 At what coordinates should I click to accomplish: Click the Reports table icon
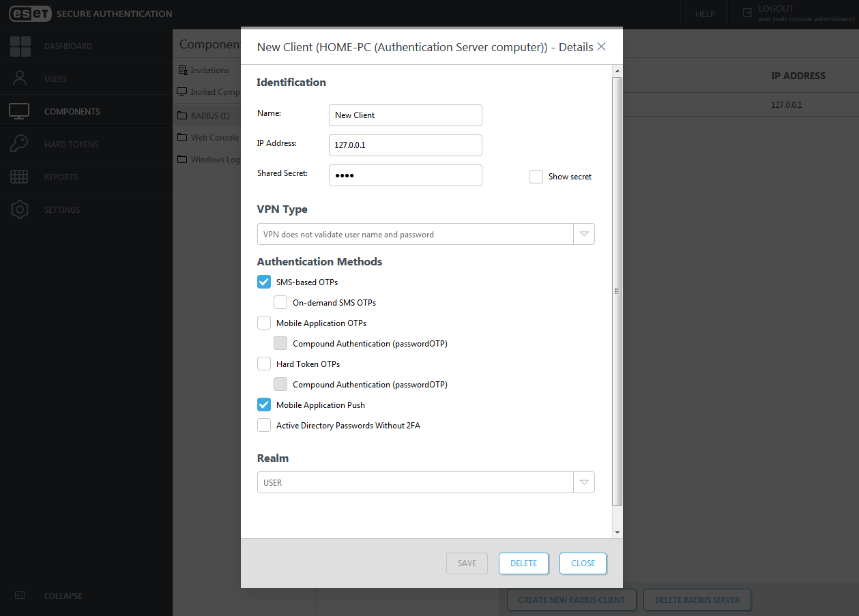pyautogui.click(x=19, y=177)
